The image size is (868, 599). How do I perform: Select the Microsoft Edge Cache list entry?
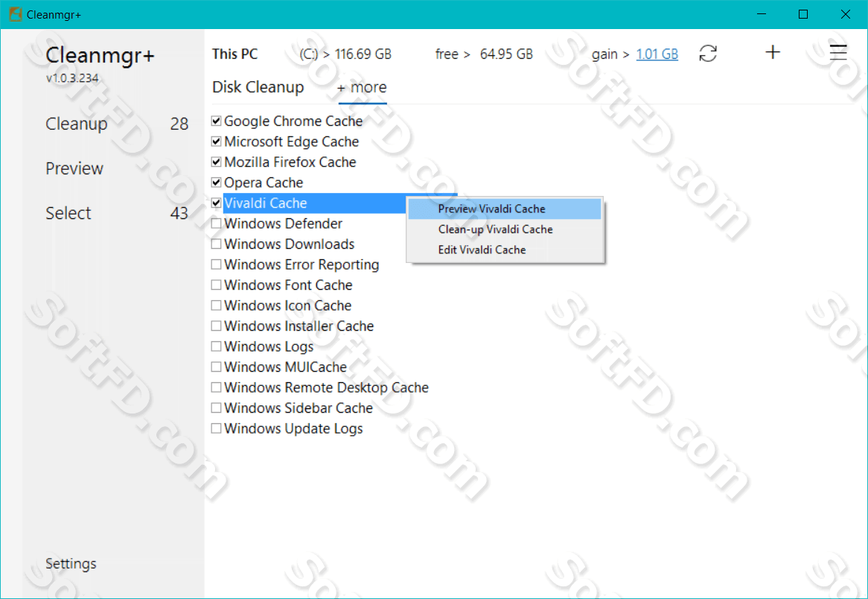click(x=291, y=142)
